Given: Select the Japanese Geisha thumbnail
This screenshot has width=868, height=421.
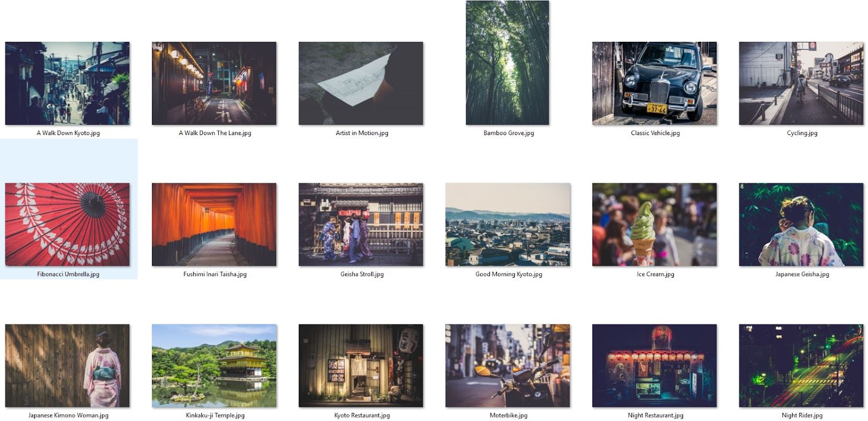Looking at the screenshot, I should coord(801,225).
